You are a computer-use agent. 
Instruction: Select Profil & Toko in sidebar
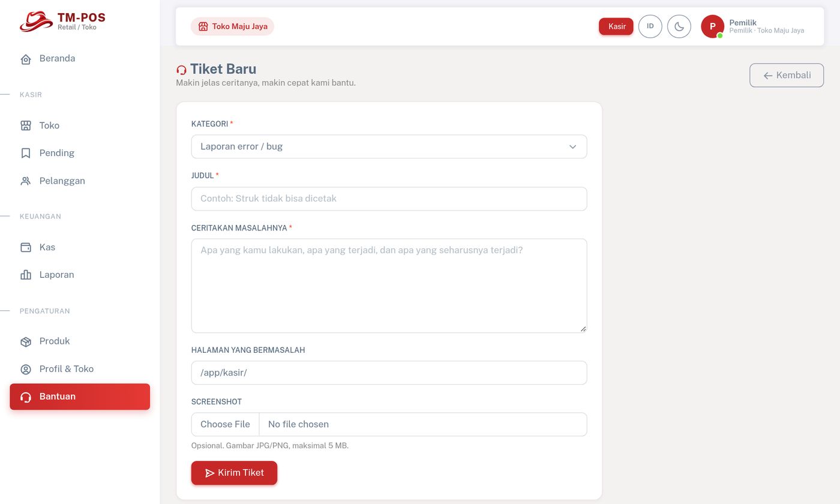coord(80,369)
